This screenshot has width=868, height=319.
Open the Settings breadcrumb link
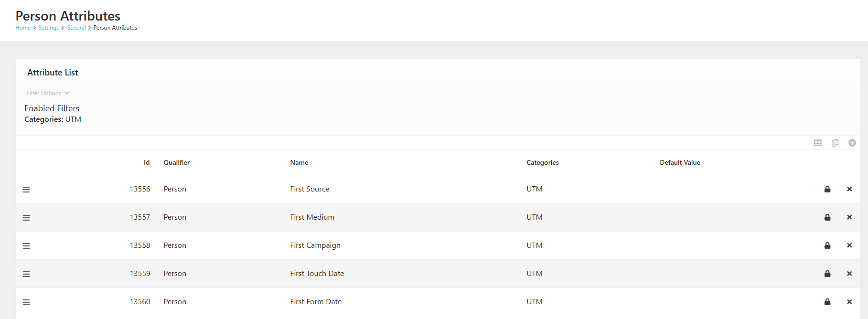tap(49, 28)
